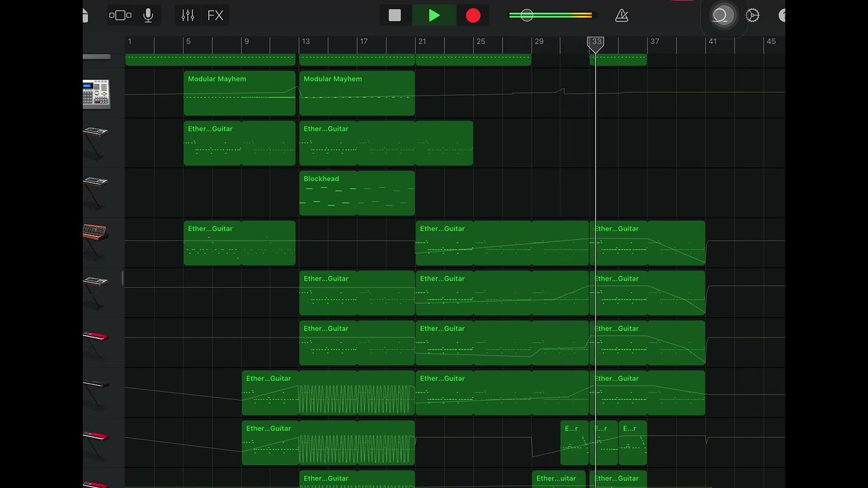Click bar 1 on the ruler

pos(130,41)
